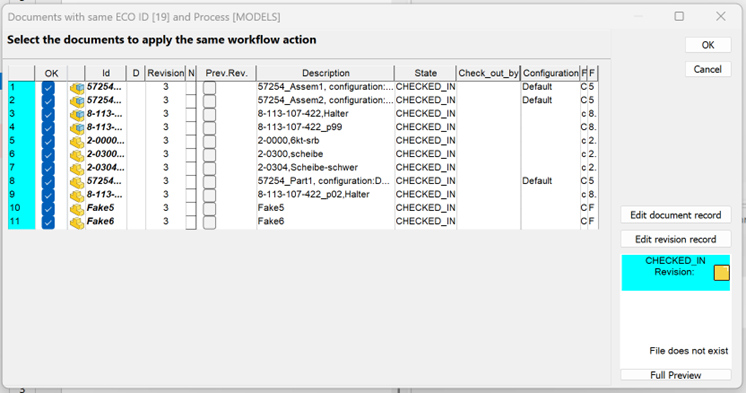Click 'File does not exist' preview text
746x393 pixels.
pos(688,351)
